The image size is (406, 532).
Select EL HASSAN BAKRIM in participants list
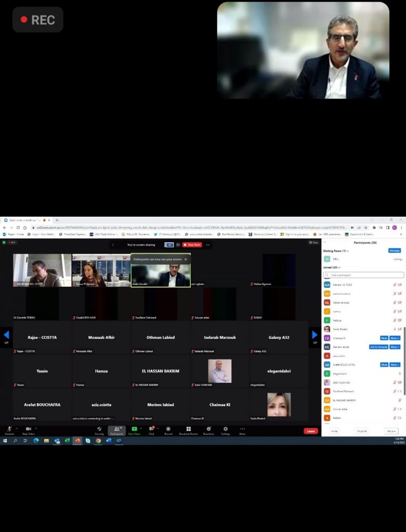[x=362, y=400]
